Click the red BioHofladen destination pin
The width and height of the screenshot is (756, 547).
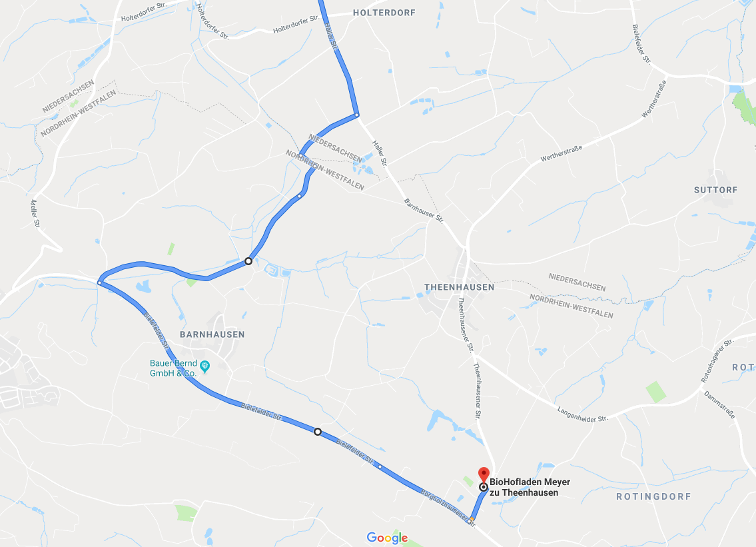[x=484, y=474]
